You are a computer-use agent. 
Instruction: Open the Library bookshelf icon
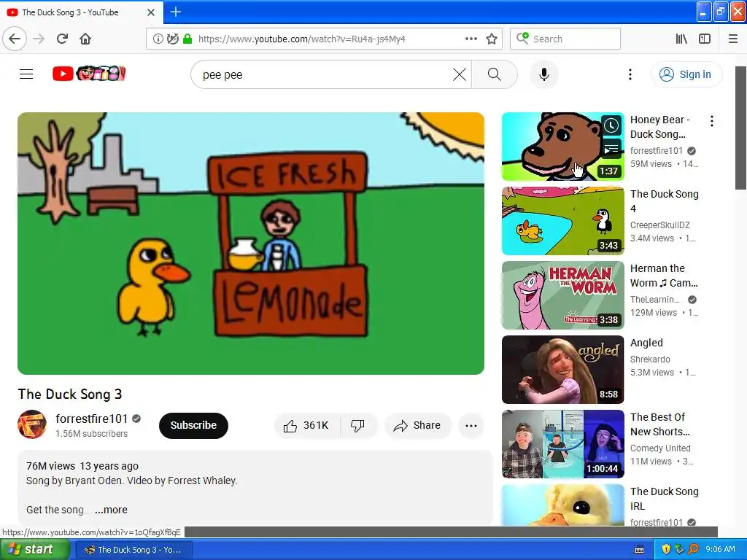coord(681,39)
